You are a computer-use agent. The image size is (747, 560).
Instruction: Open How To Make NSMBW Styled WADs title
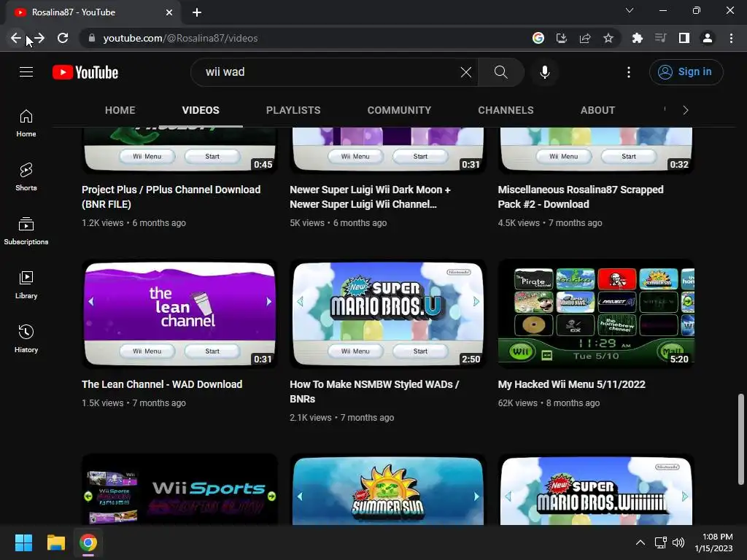tap(374, 392)
